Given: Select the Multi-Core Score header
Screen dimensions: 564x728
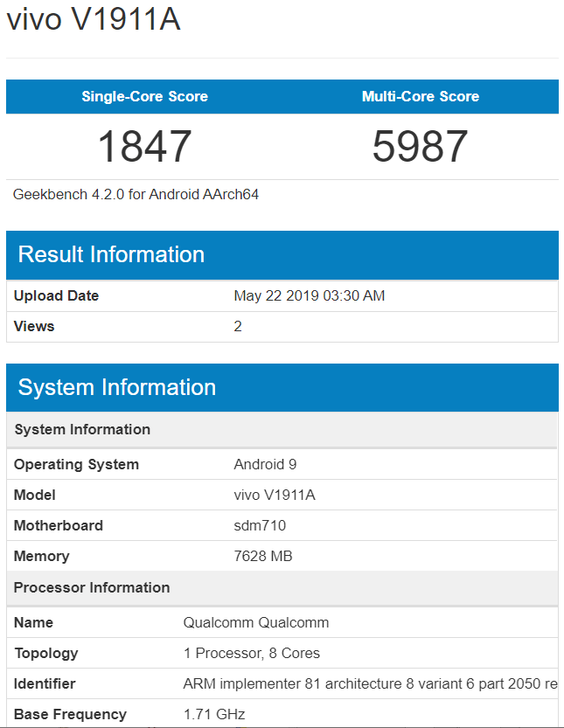Looking at the screenshot, I should coord(421,96).
